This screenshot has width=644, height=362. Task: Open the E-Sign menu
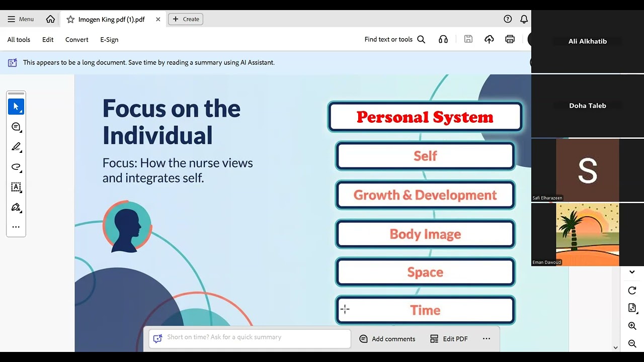109,39
